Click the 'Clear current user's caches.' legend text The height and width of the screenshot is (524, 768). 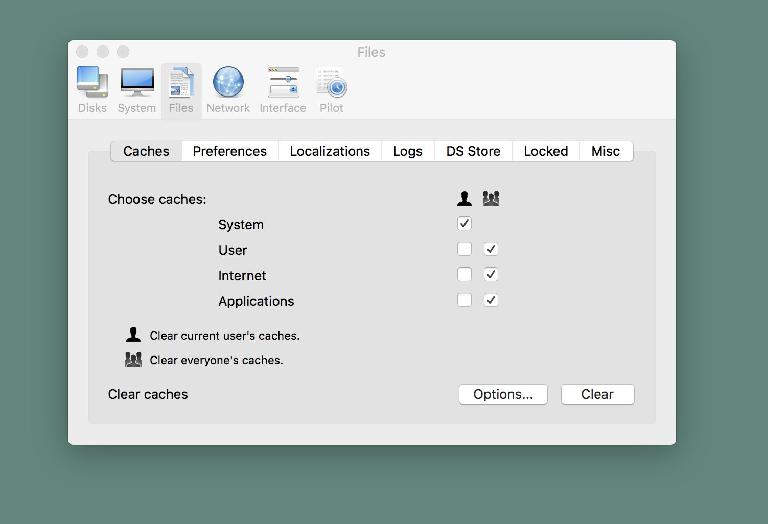click(x=225, y=335)
